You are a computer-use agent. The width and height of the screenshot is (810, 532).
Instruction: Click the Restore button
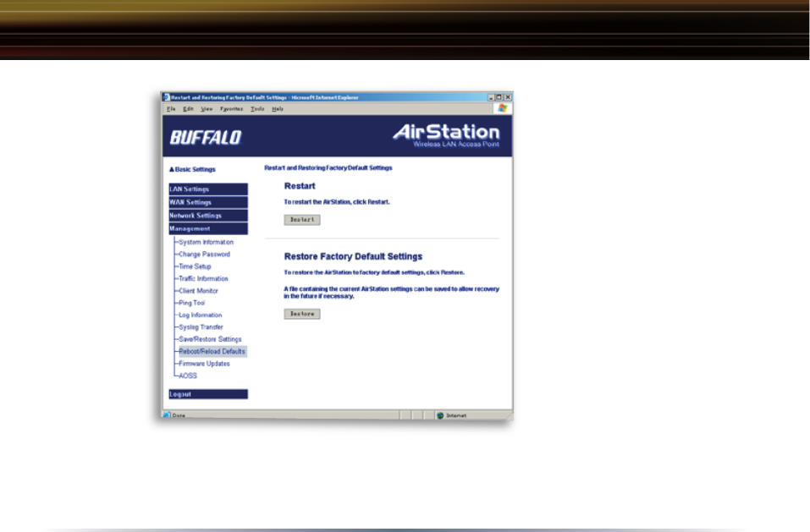click(302, 314)
